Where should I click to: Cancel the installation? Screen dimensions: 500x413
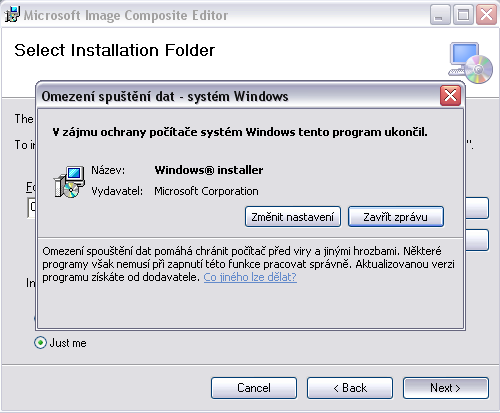[254, 388]
